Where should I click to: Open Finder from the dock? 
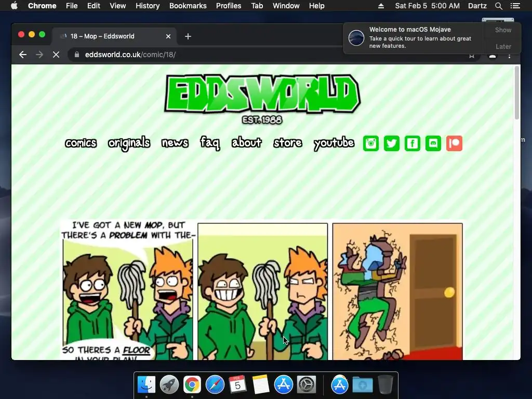tap(147, 385)
